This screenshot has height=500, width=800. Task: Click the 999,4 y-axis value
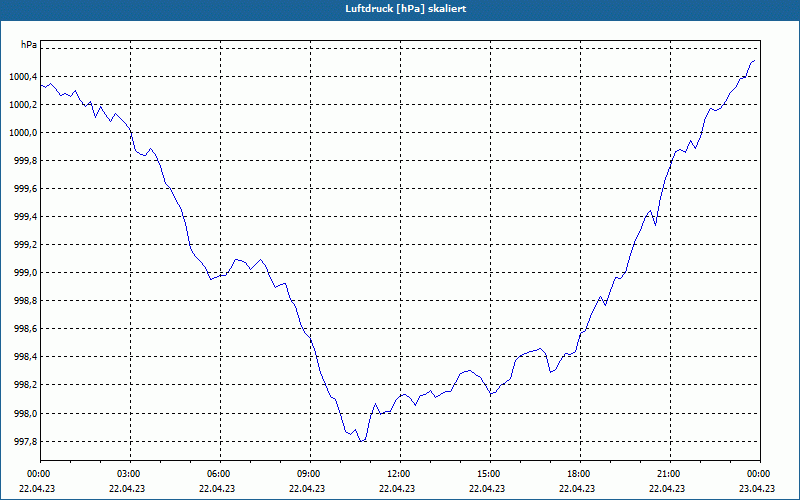[x=26, y=217]
